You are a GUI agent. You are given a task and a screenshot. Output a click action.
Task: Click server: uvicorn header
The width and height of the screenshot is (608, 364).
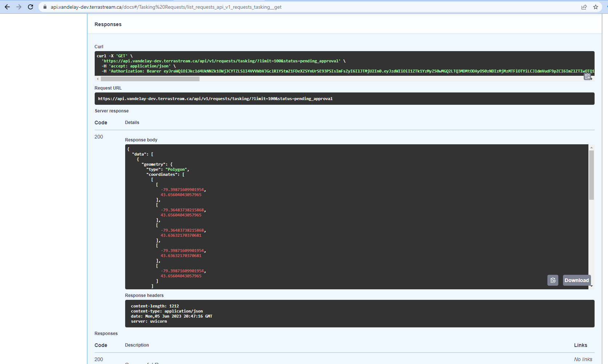(x=149, y=321)
